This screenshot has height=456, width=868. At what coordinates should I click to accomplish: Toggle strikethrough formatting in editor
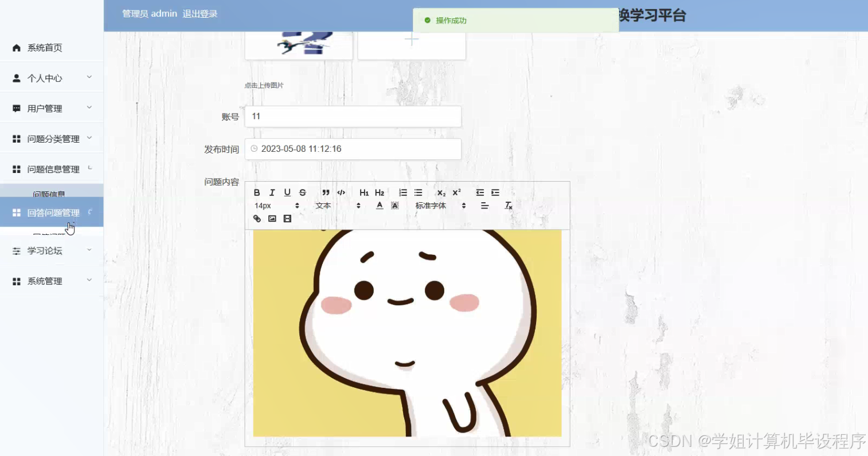(x=303, y=192)
